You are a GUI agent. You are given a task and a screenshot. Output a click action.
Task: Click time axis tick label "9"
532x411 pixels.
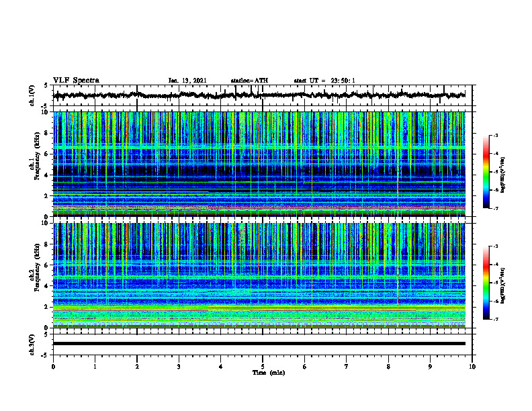click(430, 367)
